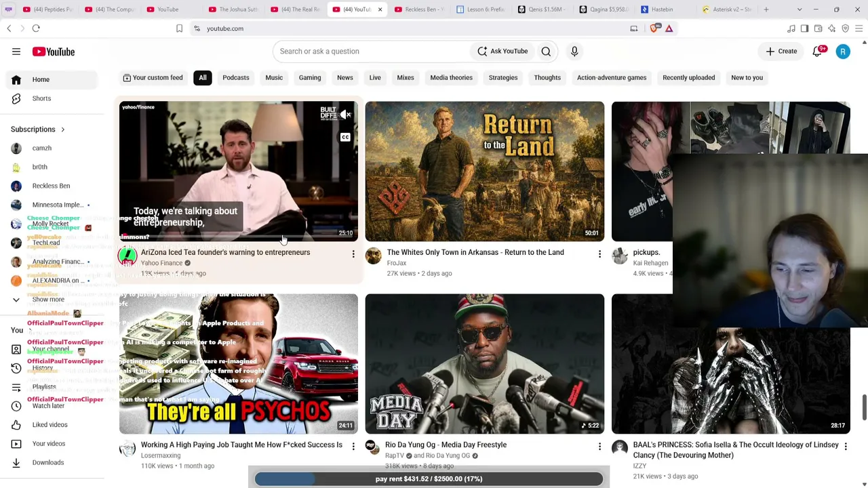Open the Reckless Ben subscription channel
The height and width of the screenshot is (488, 868).
tap(51, 186)
